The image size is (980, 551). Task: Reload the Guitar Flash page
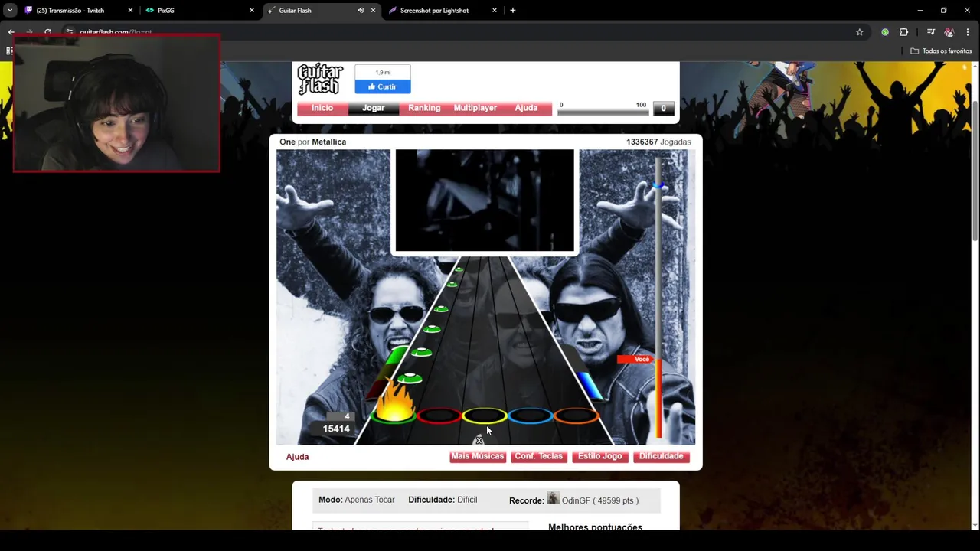tap(47, 32)
